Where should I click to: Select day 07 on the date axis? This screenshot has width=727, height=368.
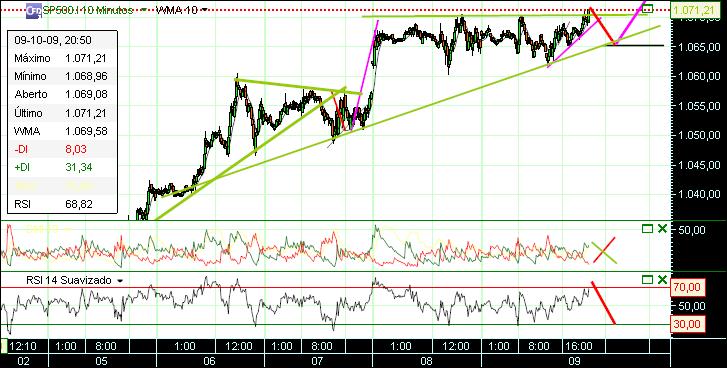point(318,361)
